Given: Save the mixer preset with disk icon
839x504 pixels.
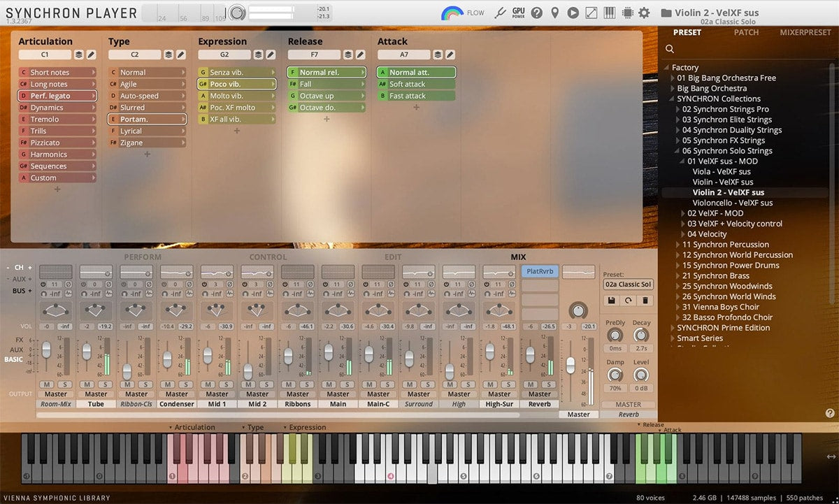Looking at the screenshot, I should point(611,300).
